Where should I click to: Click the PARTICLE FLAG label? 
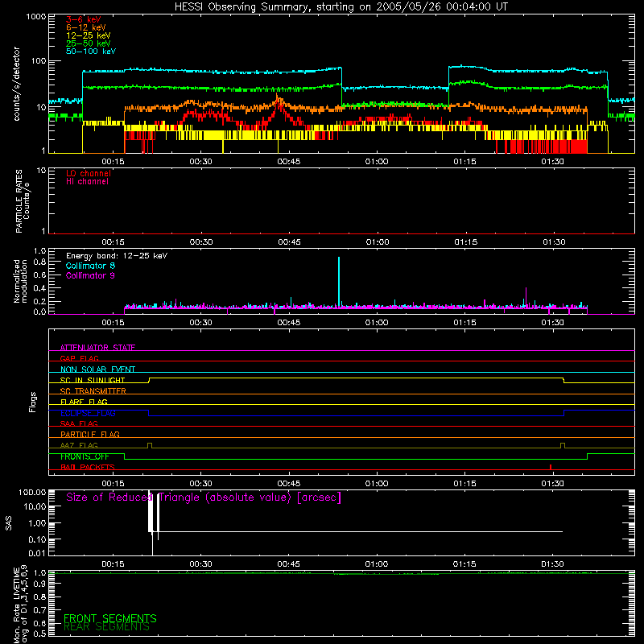[x=90, y=435]
